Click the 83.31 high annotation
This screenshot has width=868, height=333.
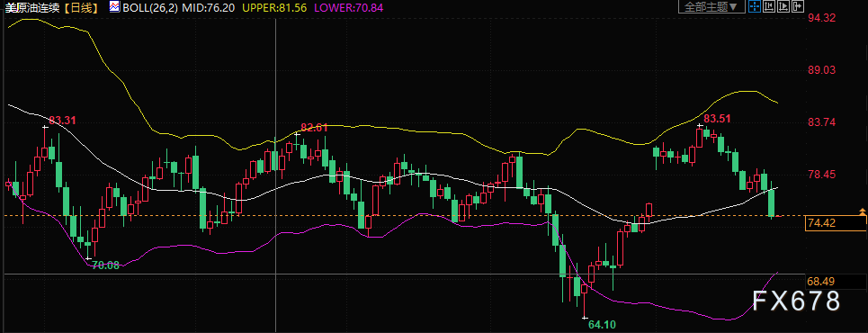62,121
